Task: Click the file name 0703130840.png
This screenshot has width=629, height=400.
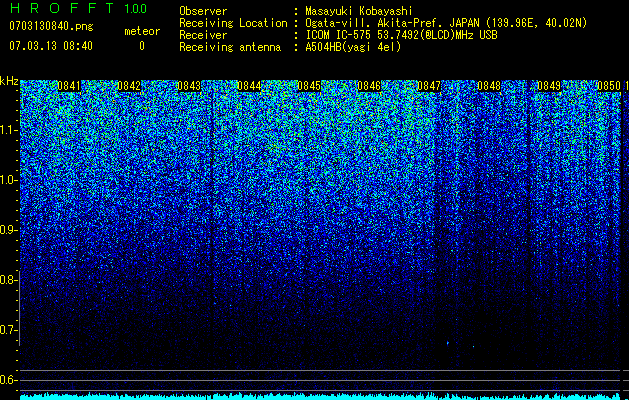Action: 51,26
